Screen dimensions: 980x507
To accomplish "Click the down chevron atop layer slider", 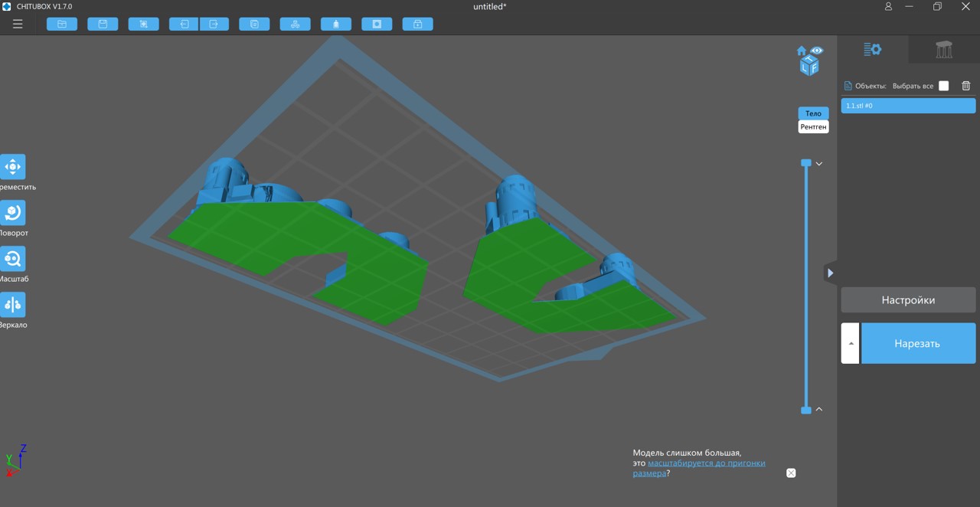I will 818,164.
